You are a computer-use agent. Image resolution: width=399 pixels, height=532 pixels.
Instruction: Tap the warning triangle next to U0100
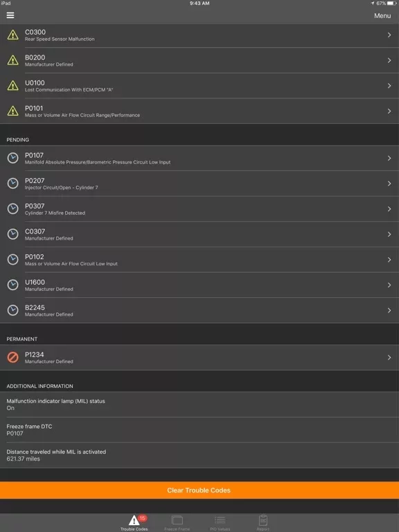pos(13,85)
